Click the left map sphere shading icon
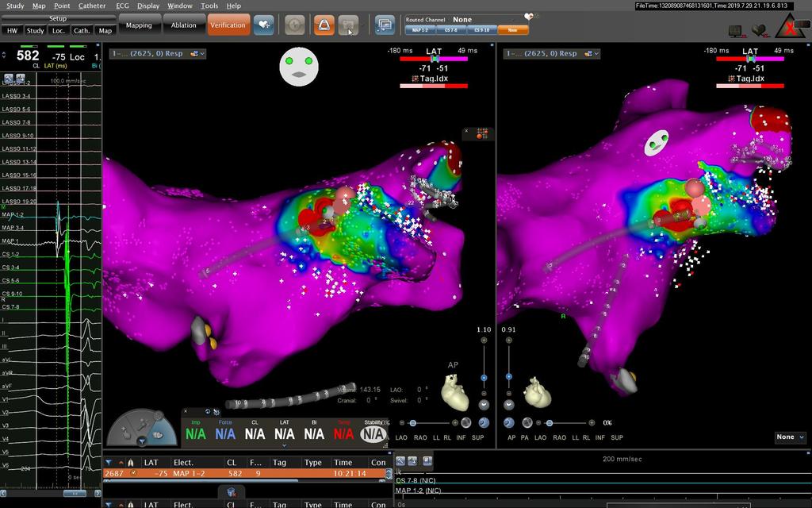This screenshot has height=508, width=812. [x=466, y=422]
